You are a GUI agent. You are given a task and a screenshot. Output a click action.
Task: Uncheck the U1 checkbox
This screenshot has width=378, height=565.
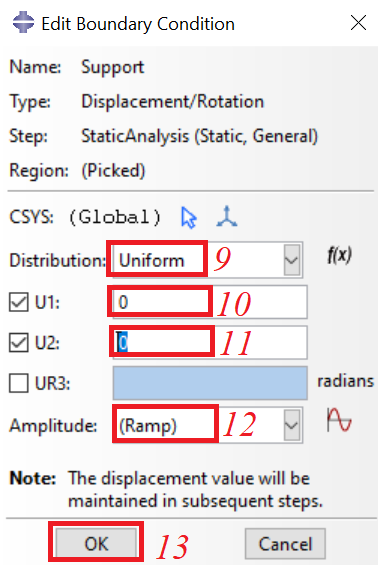[19, 302]
